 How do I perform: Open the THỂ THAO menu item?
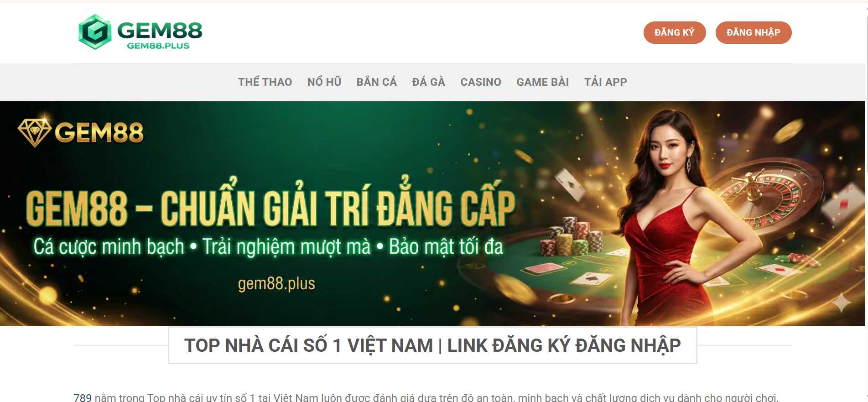point(265,82)
